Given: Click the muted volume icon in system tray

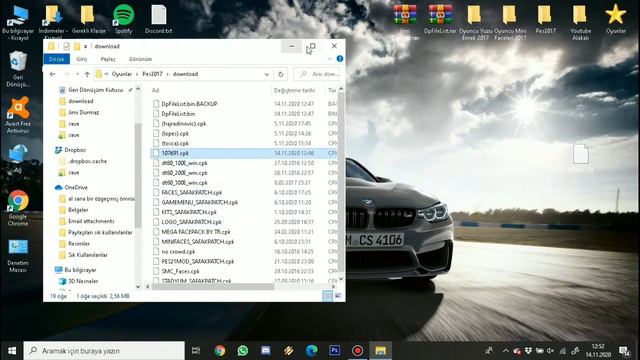Looking at the screenshot, I should 551,351.
